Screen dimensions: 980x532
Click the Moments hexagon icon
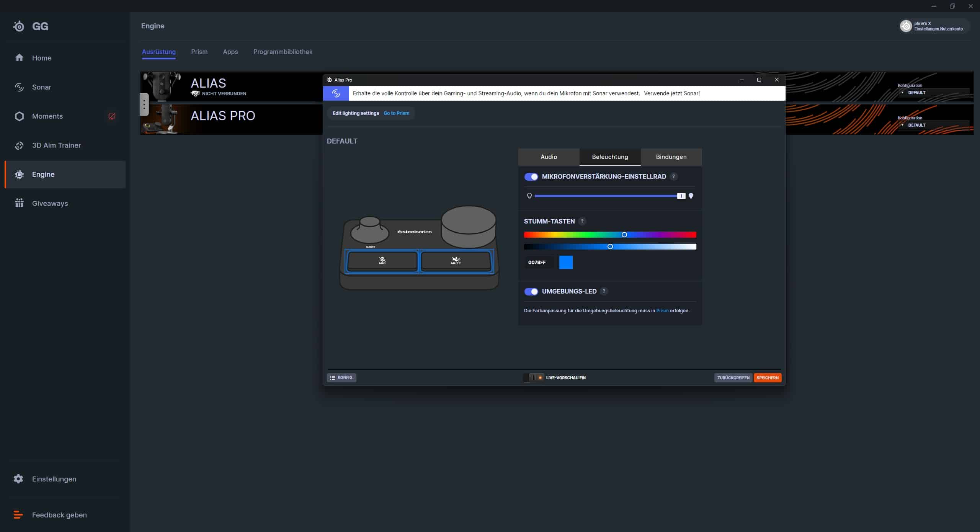pyautogui.click(x=19, y=116)
